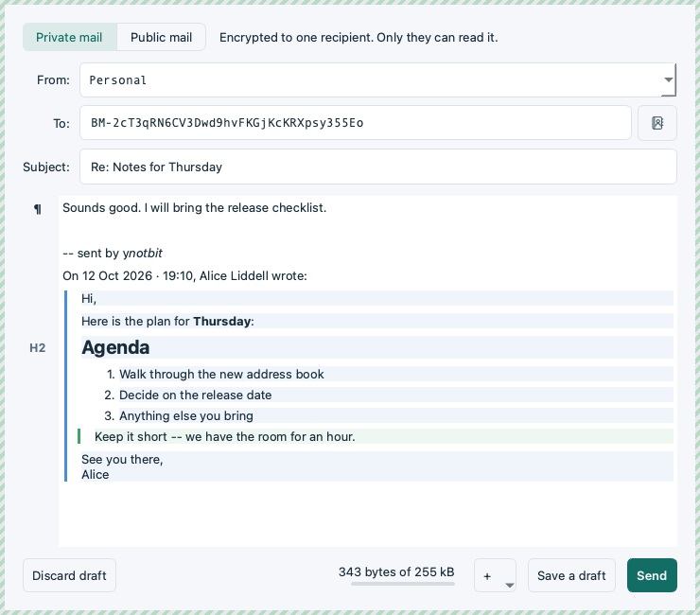Click the To recipient address field
This screenshot has width=700, height=615.
click(x=356, y=123)
